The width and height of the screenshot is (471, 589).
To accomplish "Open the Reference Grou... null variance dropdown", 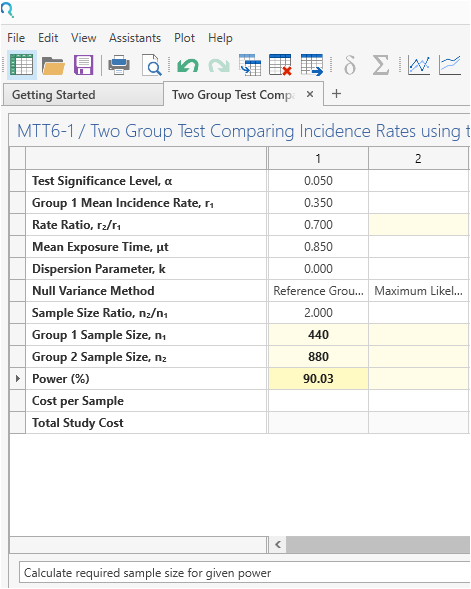I will [318, 291].
